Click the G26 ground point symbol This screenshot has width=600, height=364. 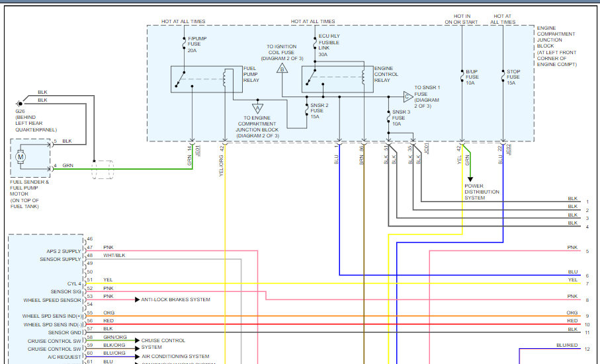click(19, 104)
